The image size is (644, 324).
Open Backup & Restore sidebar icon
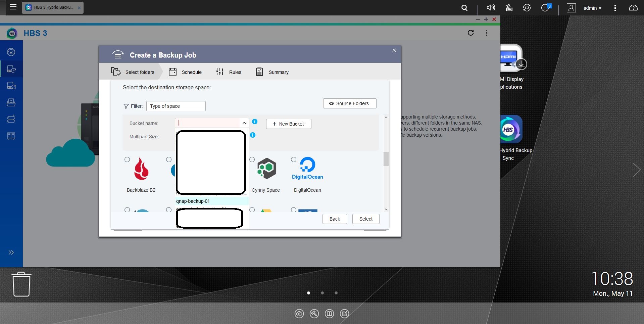pos(11,69)
